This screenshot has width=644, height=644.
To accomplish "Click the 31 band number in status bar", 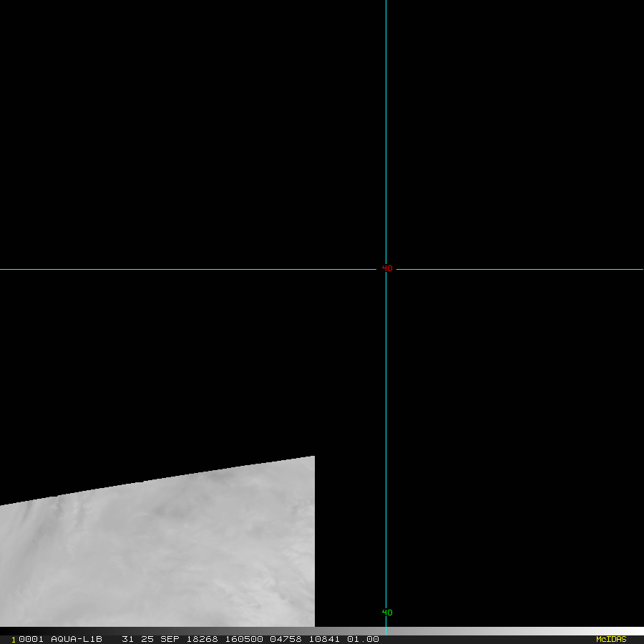I will 127,640.
